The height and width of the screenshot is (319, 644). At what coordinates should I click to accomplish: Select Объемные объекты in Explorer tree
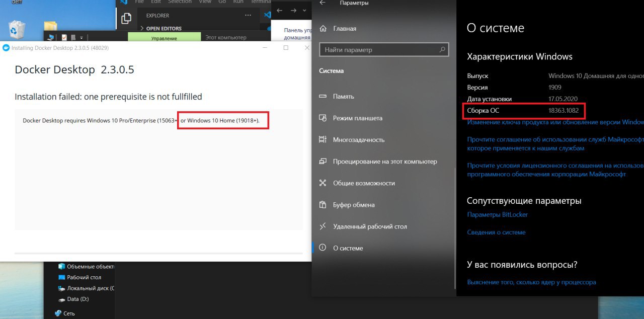[86, 266]
